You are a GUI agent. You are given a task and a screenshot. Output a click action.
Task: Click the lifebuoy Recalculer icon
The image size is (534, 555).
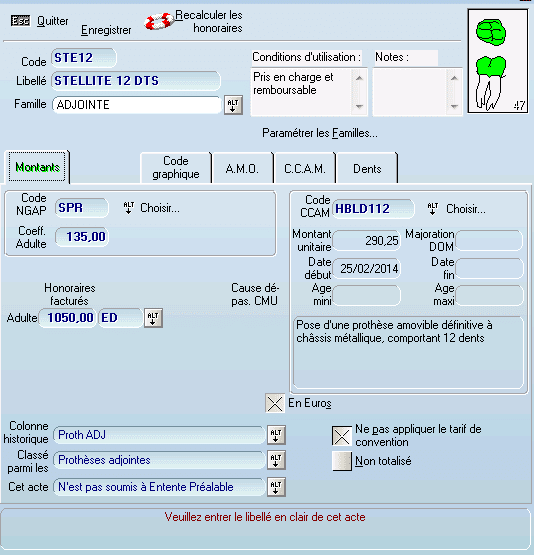coord(159,22)
